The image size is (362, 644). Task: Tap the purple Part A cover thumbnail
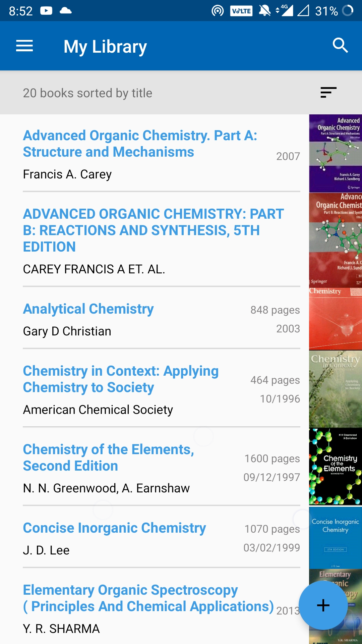click(x=335, y=154)
